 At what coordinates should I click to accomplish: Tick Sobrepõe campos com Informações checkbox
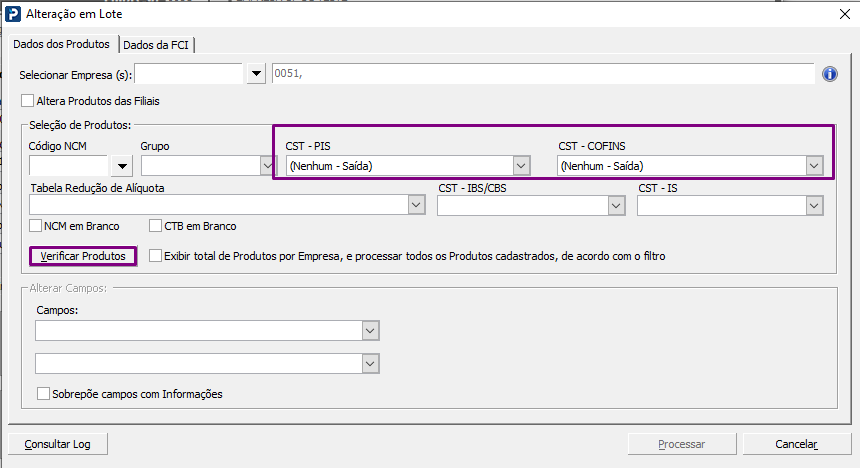click(x=43, y=394)
